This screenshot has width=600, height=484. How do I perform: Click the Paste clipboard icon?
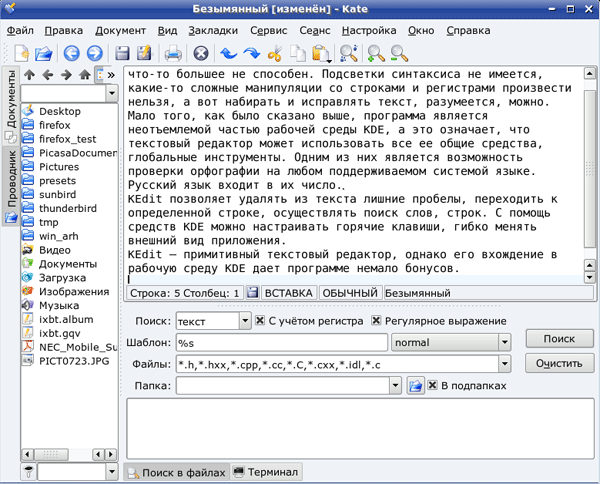[x=320, y=53]
